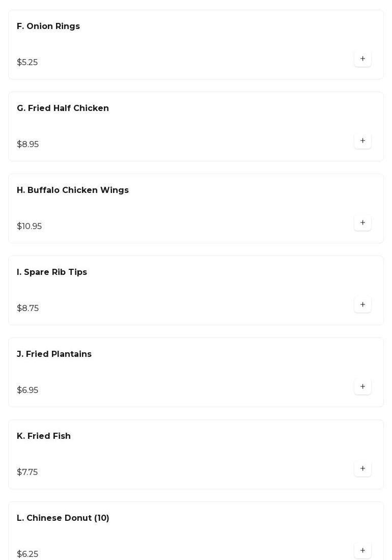This screenshot has height=560, width=392.
Task: Click plus icon for Buffalo Chicken Wings
Action: (362, 223)
